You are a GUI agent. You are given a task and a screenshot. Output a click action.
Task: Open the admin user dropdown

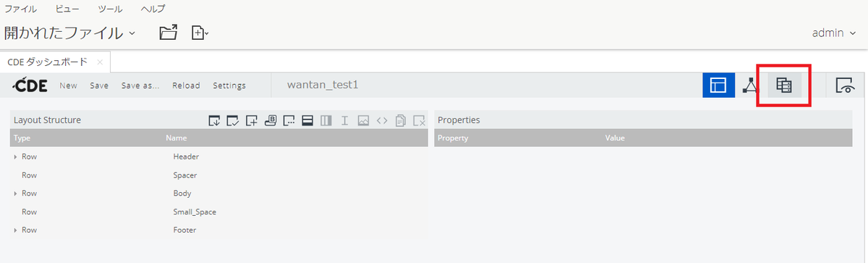(835, 33)
